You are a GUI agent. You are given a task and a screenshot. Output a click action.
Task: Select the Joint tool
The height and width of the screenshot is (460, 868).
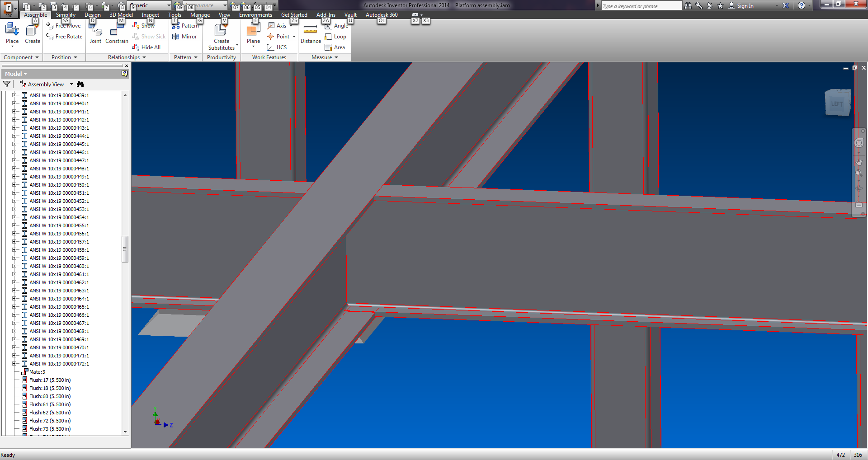95,34
